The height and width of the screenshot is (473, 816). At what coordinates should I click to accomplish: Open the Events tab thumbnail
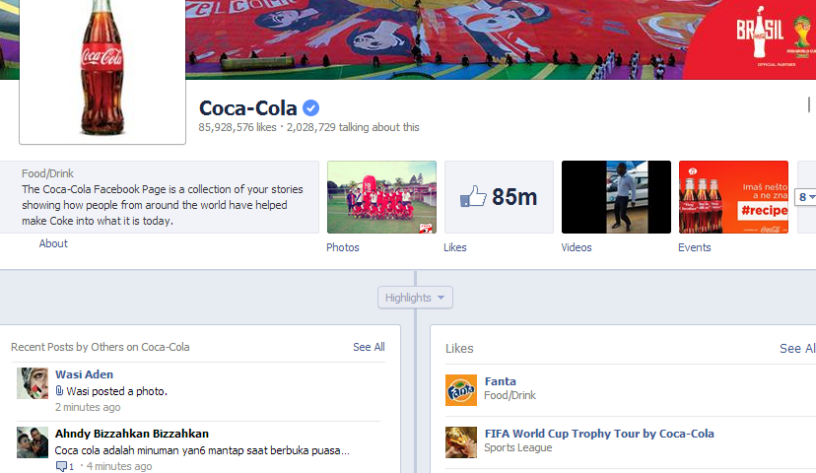[733, 197]
